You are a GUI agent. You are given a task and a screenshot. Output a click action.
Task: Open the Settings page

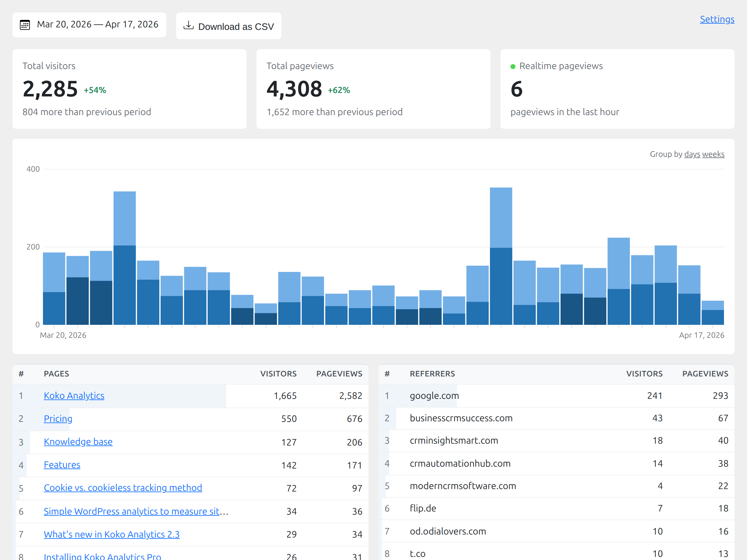click(x=717, y=19)
